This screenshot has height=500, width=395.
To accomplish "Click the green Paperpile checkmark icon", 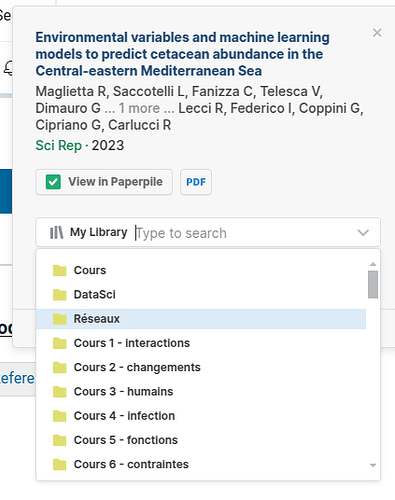I will [53, 182].
